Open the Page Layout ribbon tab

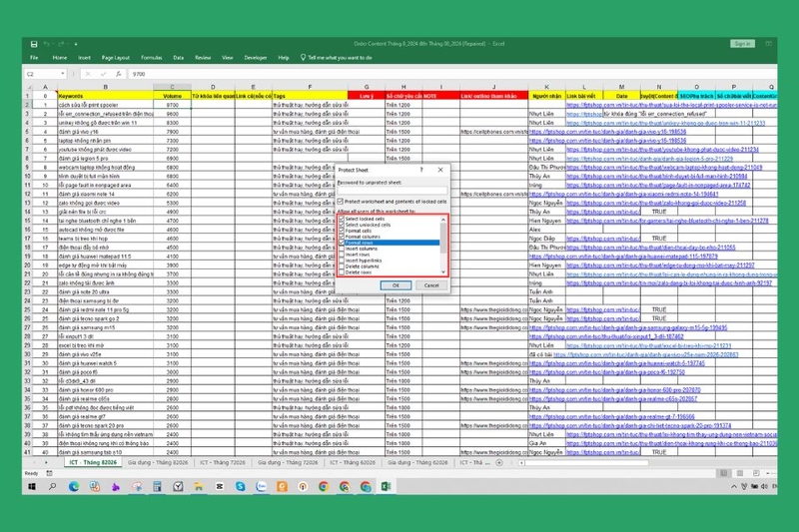click(x=115, y=58)
